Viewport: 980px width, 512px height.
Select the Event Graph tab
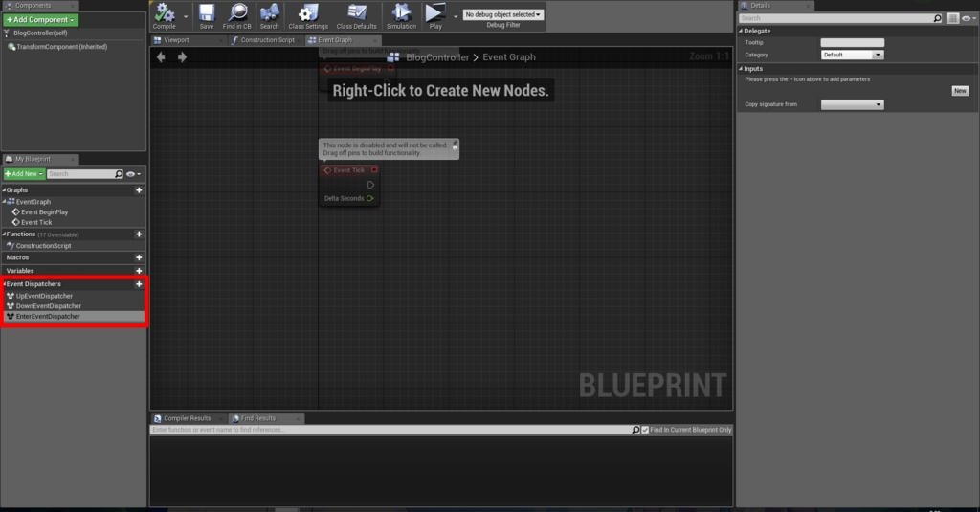coord(343,40)
